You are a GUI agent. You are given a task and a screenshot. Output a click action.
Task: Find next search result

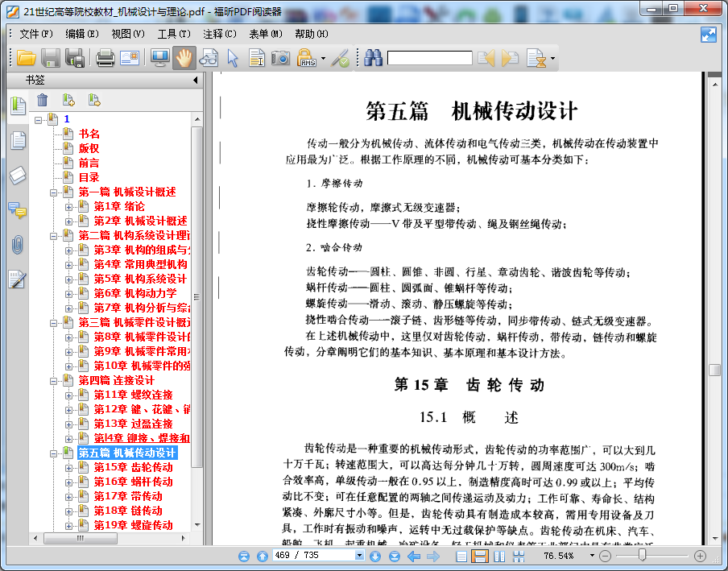click(x=510, y=58)
